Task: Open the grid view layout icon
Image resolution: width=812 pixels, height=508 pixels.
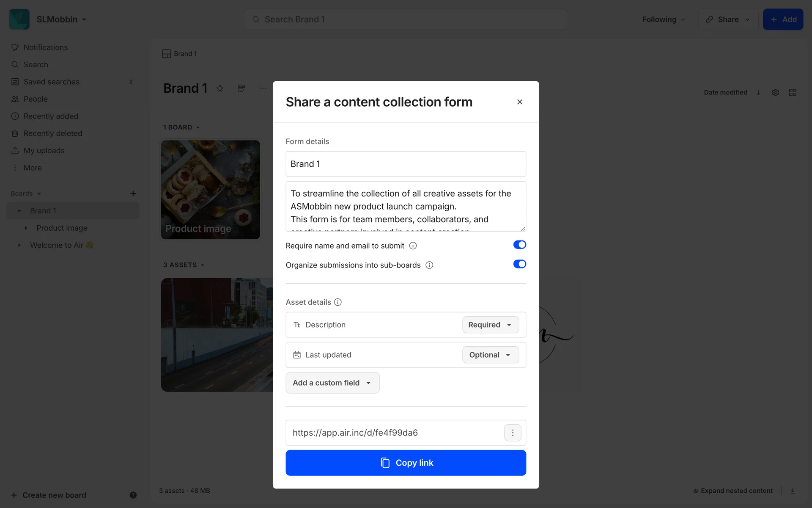Action: coord(793,92)
